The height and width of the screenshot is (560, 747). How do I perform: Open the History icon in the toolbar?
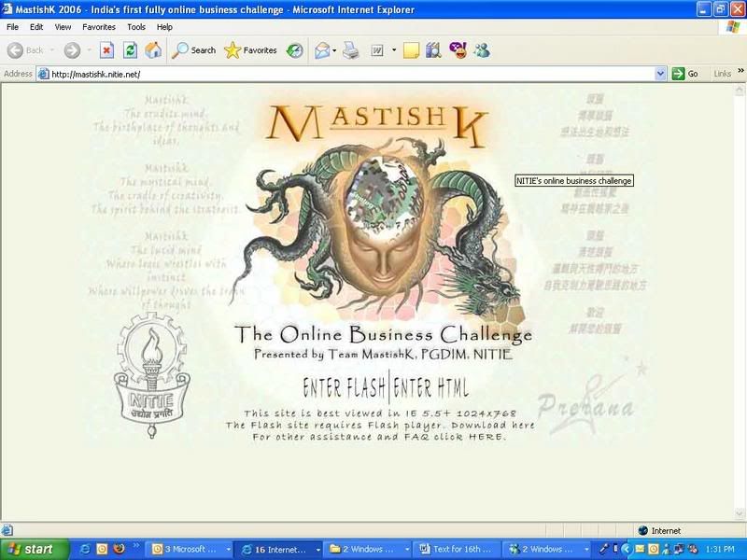click(x=295, y=50)
